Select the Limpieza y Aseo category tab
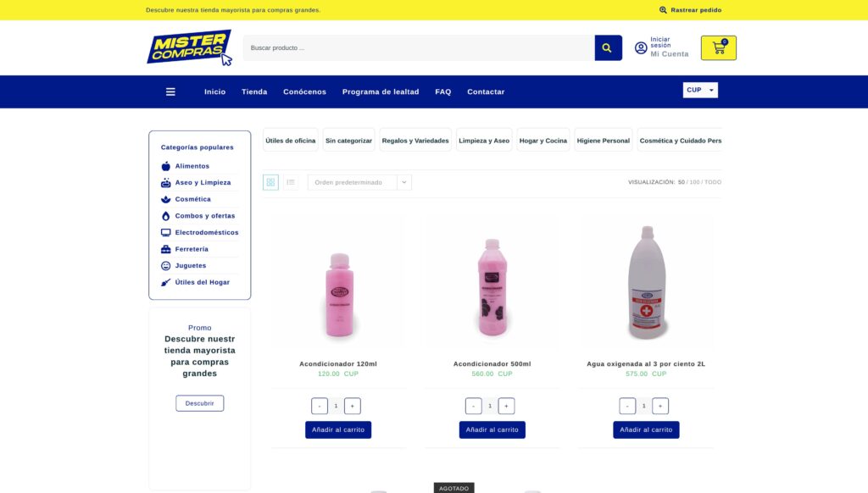868x493 pixels. pyautogui.click(x=484, y=141)
